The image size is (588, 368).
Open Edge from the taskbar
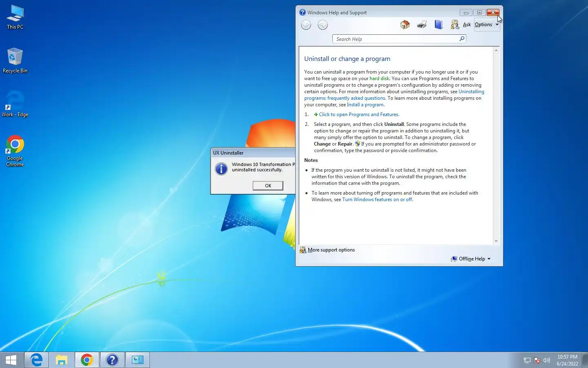[36, 360]
